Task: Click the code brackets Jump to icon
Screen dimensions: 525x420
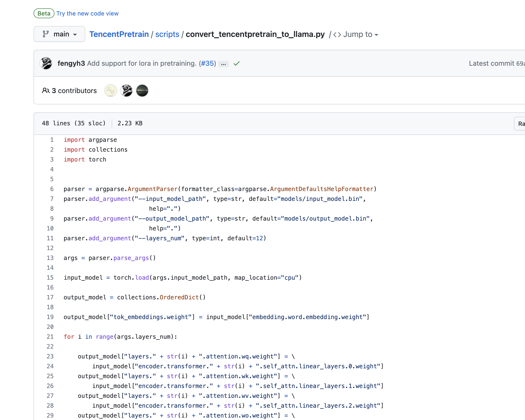Action: [337, 34]
